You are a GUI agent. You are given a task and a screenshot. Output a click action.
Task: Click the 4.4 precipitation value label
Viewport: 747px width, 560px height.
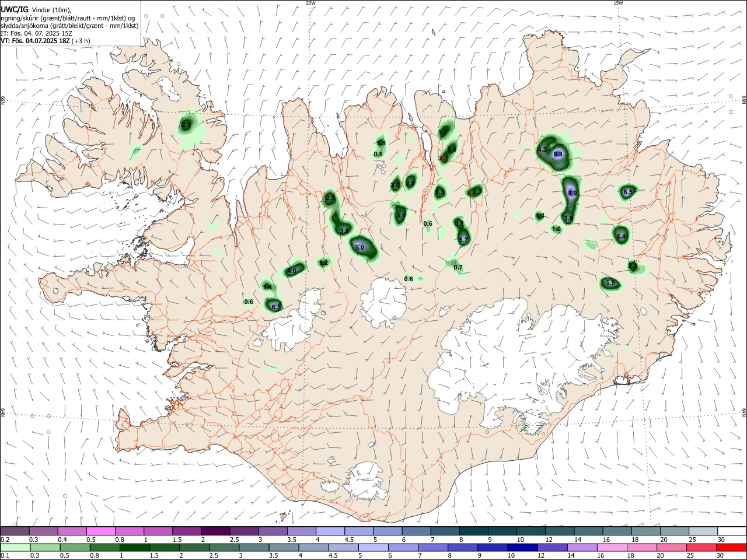(x=621, y=236)
